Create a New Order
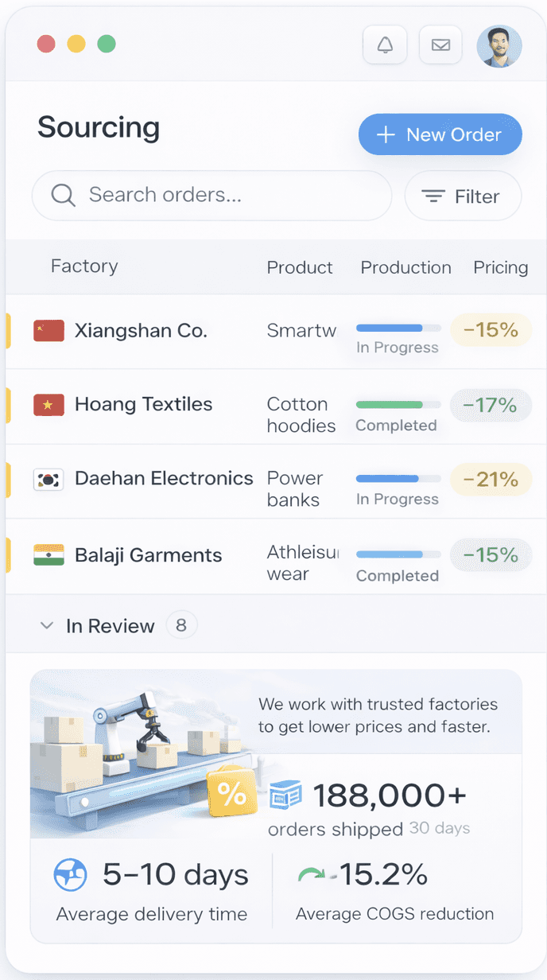 point(440,134)
